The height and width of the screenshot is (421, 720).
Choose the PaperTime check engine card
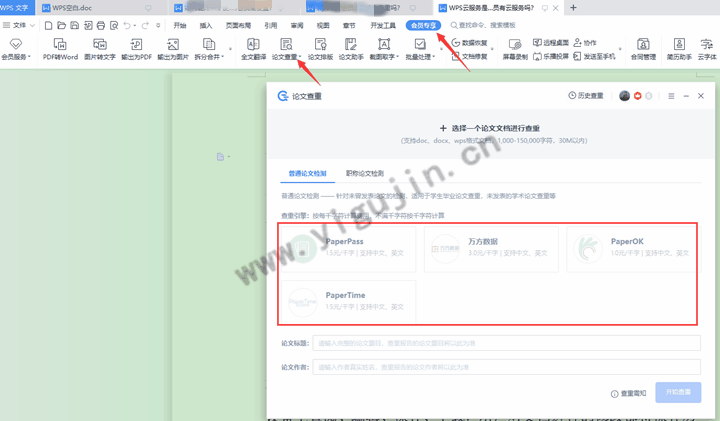click(349, 302)
